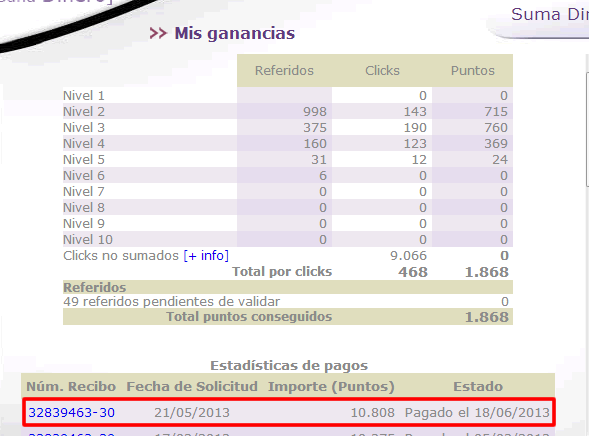Click the 'Mis ganancias' heading
This screenshot has height=436, width=589.
point(234,33)
